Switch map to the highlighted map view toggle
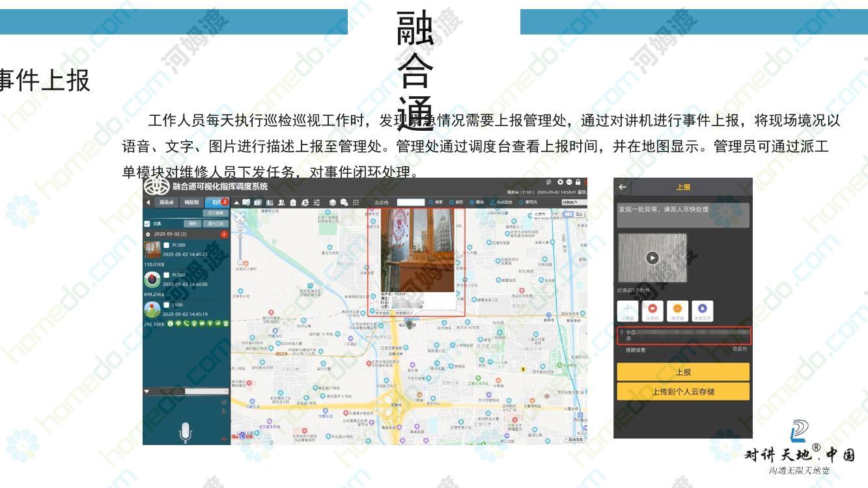Viewport: 868px width, 488px height. point(568,214)
